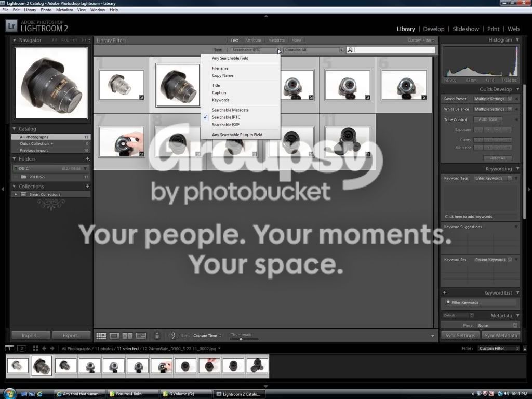Switch to the Slideshow module
Viewport: 532px width, 399px height.
(x=466, y=29)
